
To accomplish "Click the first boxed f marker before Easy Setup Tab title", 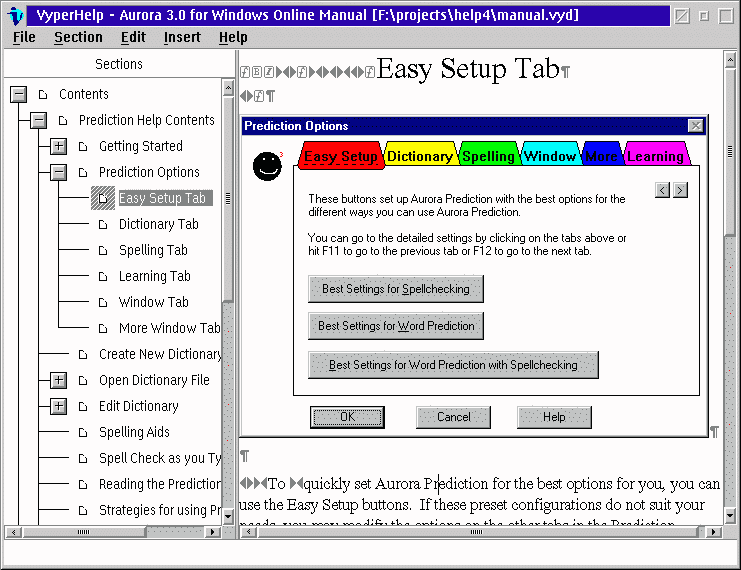I will tap(245, 72).
